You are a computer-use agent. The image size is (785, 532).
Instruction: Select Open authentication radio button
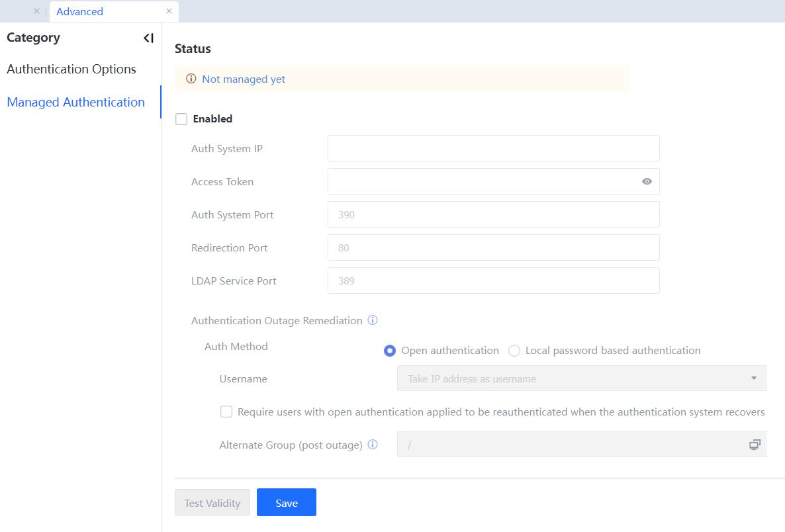point(390,351)
